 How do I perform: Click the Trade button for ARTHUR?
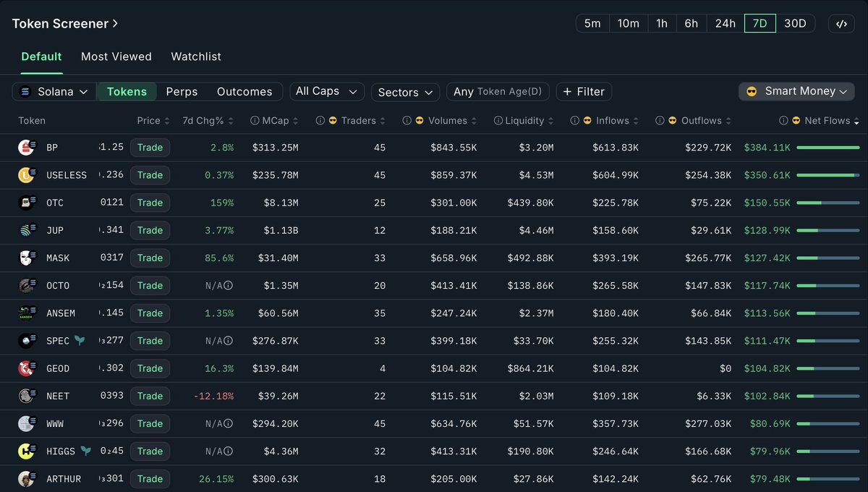click(x=150, y=479)
